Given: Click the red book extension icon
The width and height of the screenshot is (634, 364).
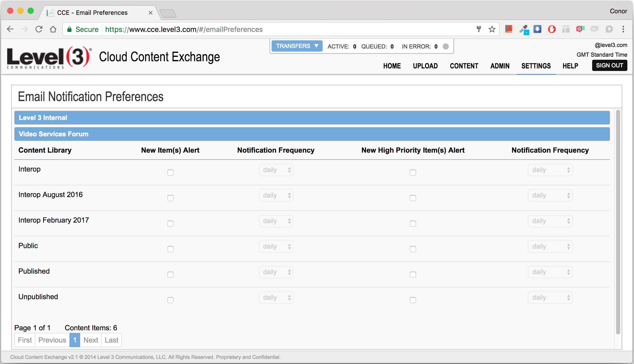Looking at the screenshot, I should (x=509, y=29).
